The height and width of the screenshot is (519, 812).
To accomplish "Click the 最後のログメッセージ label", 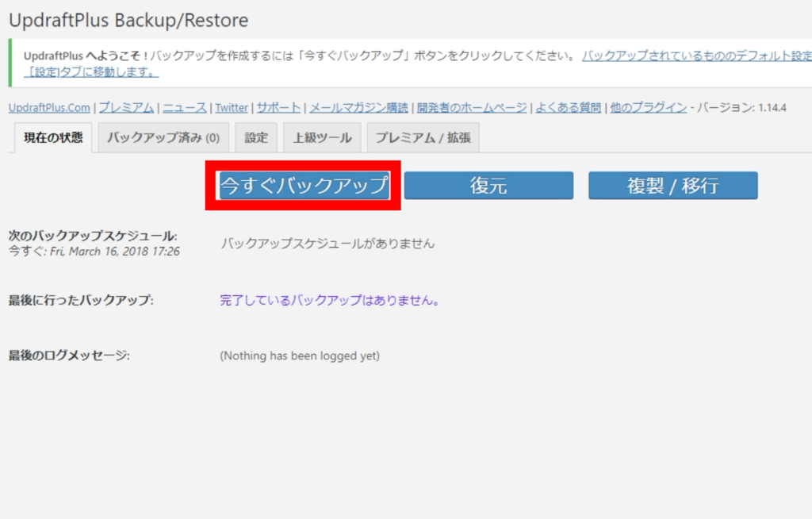I will point(69,356).
